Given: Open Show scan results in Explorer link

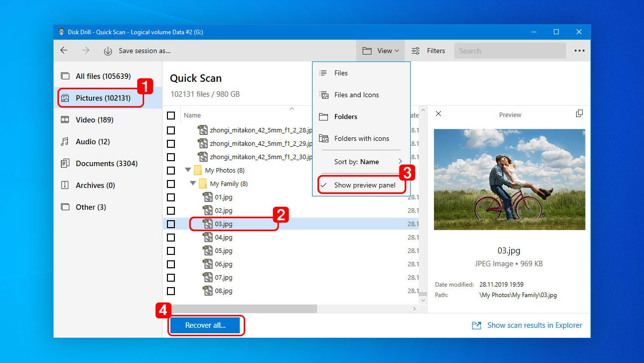Looking at the screenshot, I should 535,325.
